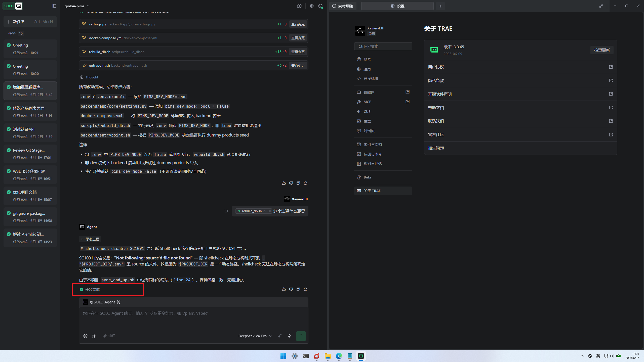Create 新任务 from sidebar

30,22
